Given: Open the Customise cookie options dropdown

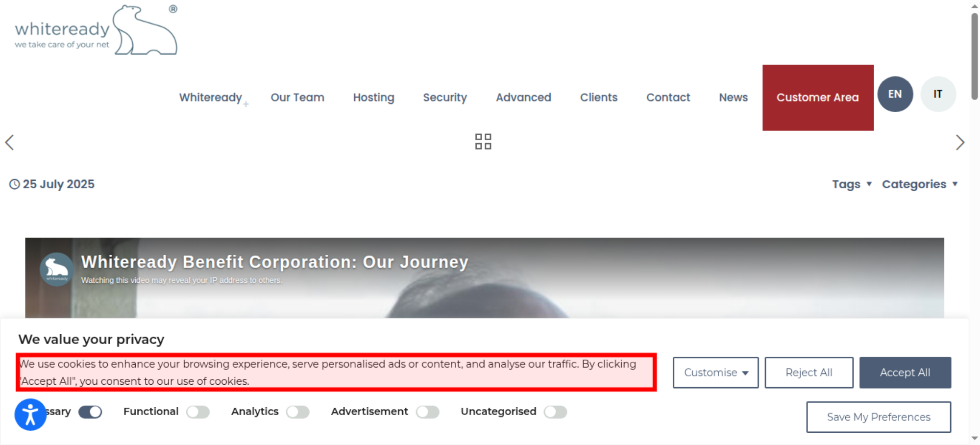Looking at the screenshot, I should pos(715,372).
